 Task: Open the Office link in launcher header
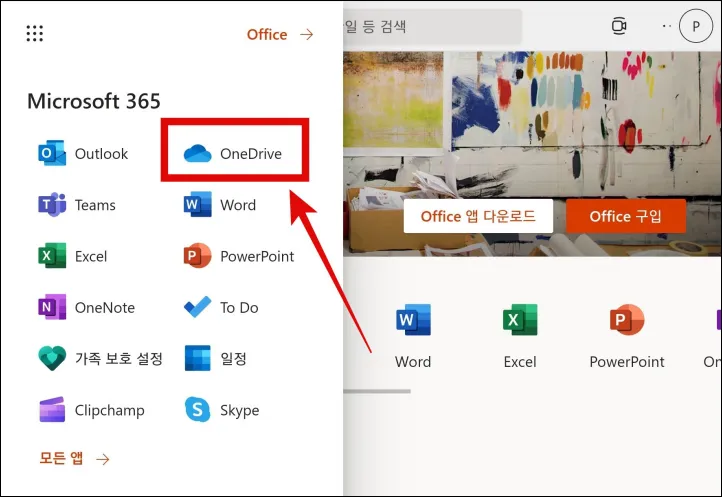click(x=267, y=35)
